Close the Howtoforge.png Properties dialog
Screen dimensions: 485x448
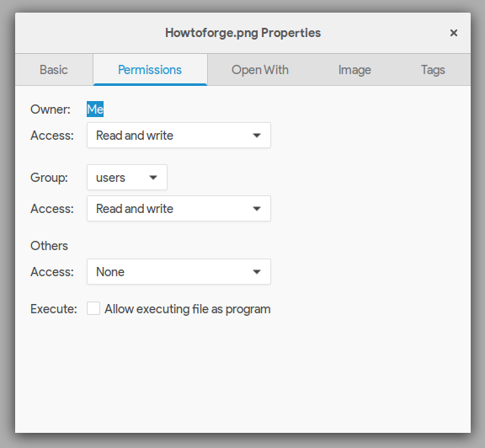(454, 33)
